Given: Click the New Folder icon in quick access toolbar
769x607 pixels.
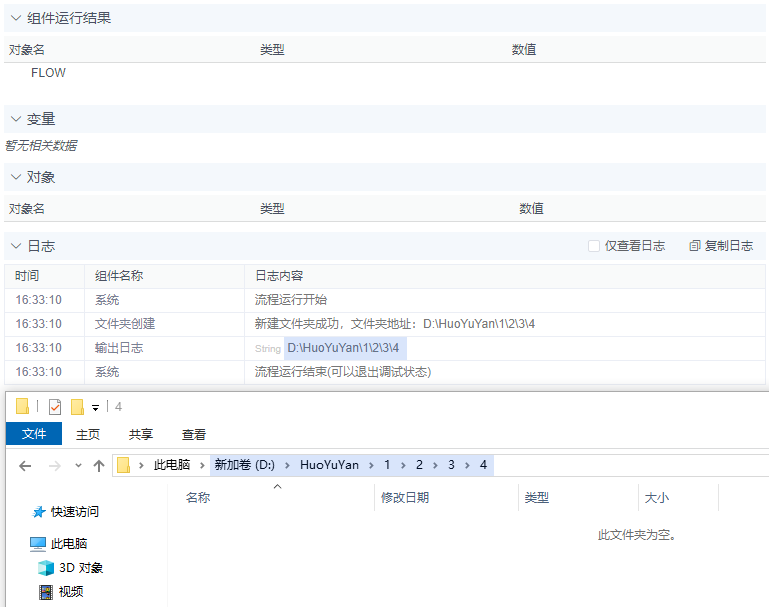Looking at the screenshot, I should coord(77,406).
